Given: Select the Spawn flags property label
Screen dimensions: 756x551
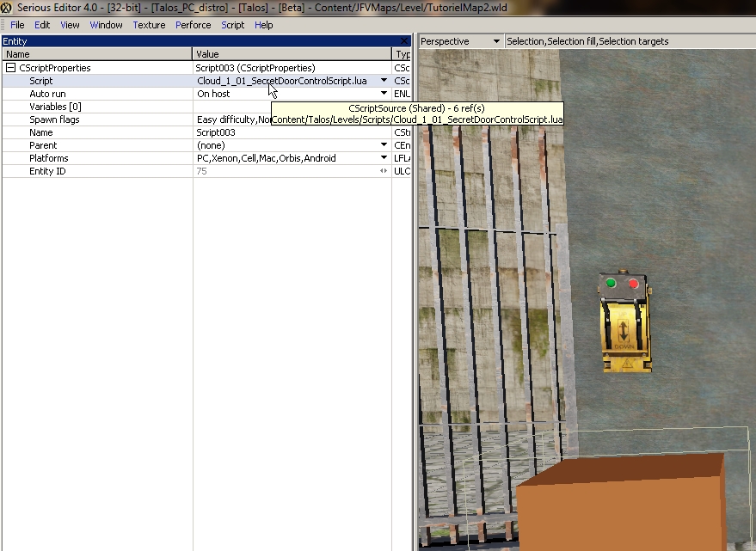Looking at the screenshot, I should pos(54,119).
